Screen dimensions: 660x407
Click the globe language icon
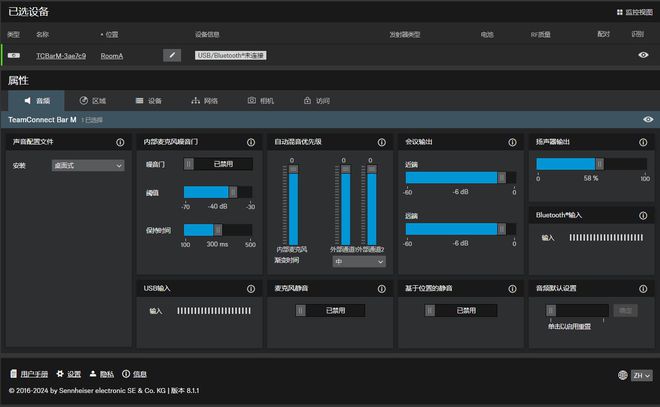tap(623, 375)
